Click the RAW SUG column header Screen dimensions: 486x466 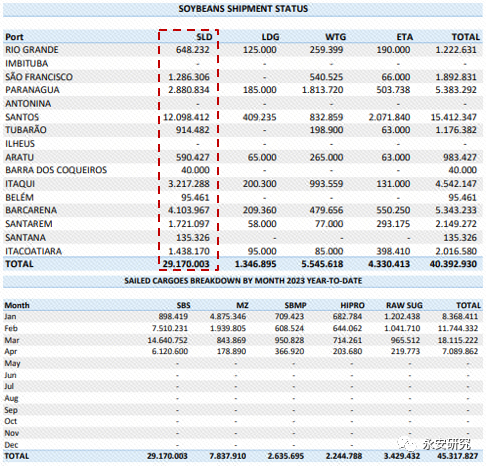pos(404,305)
